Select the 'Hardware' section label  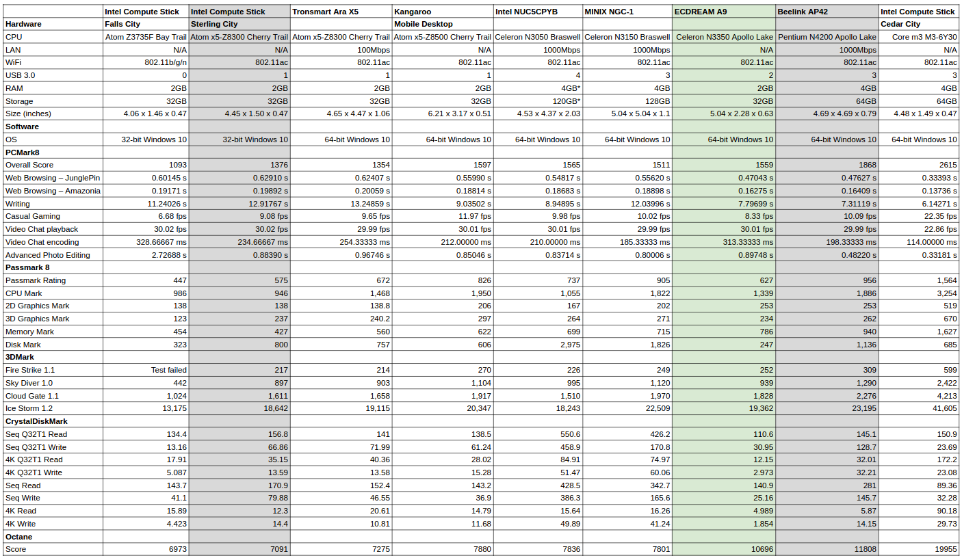[53, 24]
